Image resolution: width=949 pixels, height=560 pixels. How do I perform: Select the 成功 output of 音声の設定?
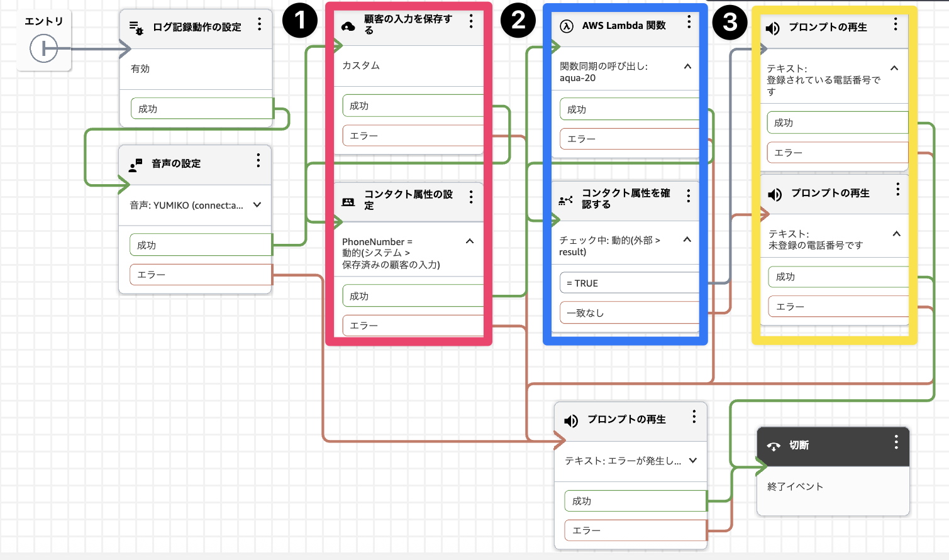[201, 245]
